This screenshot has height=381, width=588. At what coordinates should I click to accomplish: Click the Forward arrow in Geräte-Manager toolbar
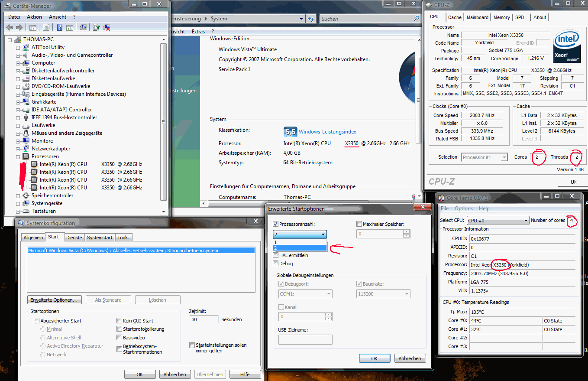[x=19, y=27]
